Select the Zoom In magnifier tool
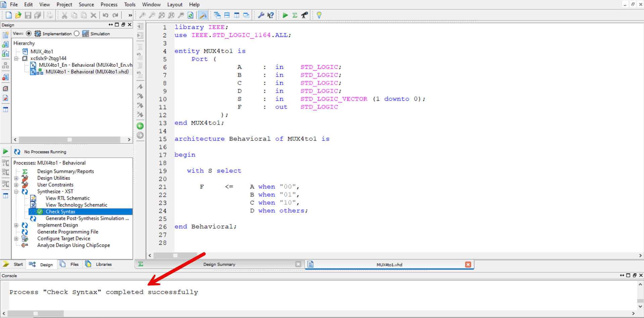The image size is (644, 318). [x=142, y=15]
